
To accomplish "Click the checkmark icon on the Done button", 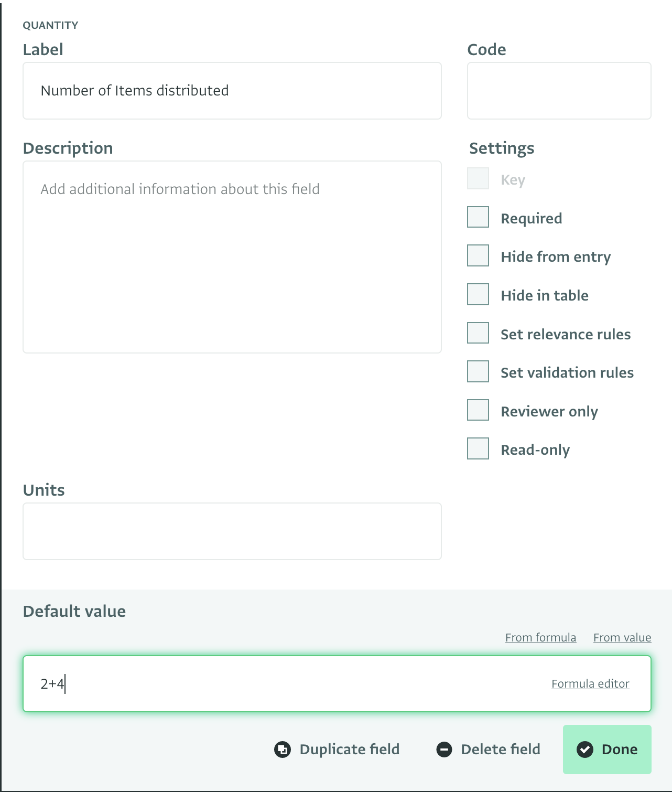I will (586, 750).
